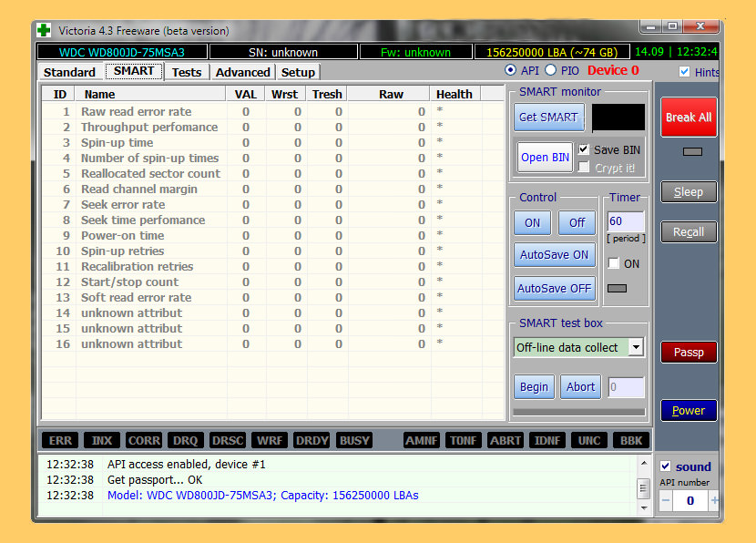The image size is (756, 543).
Task: Click the green cross Victoria app icon
Action: (x=44, y=30)
